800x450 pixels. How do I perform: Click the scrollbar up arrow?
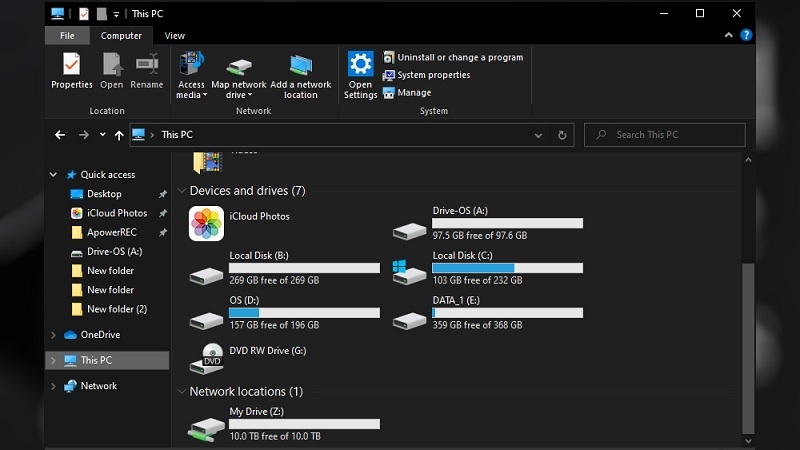pos(748,160)
